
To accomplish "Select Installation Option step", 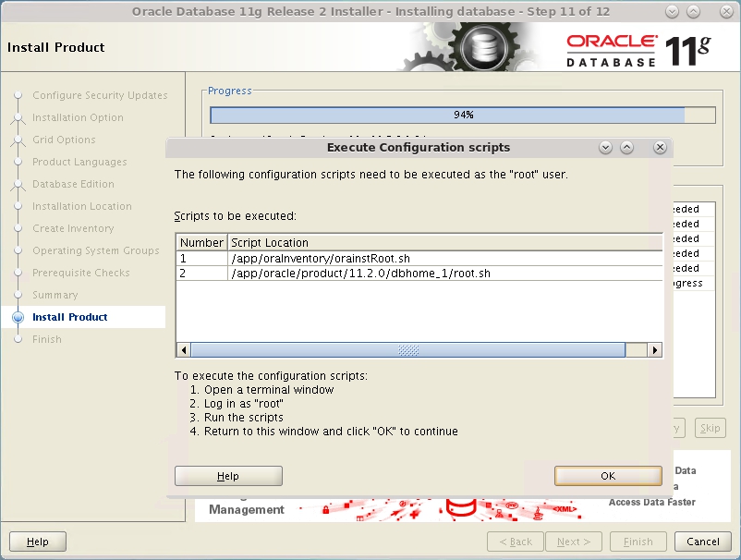I will click(x=78, y=117).
